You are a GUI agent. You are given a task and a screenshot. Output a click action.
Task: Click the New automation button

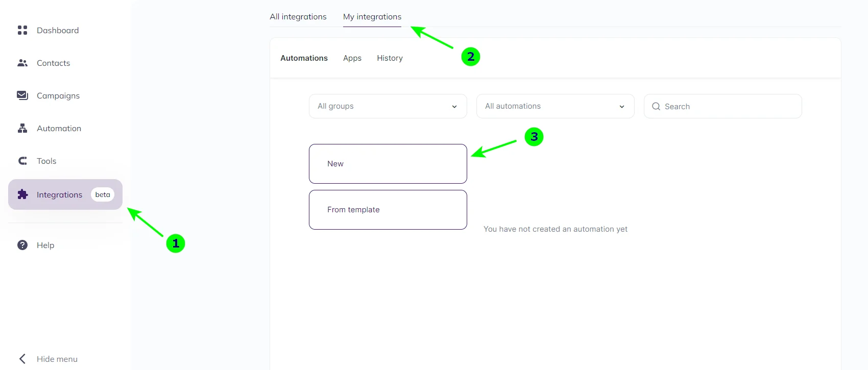point(388,163)
